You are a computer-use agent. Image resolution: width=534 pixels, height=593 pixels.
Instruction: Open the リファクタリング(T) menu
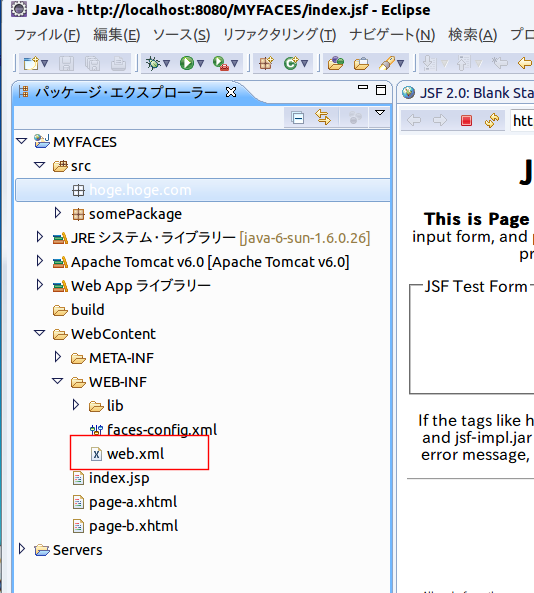pos(279,35)
